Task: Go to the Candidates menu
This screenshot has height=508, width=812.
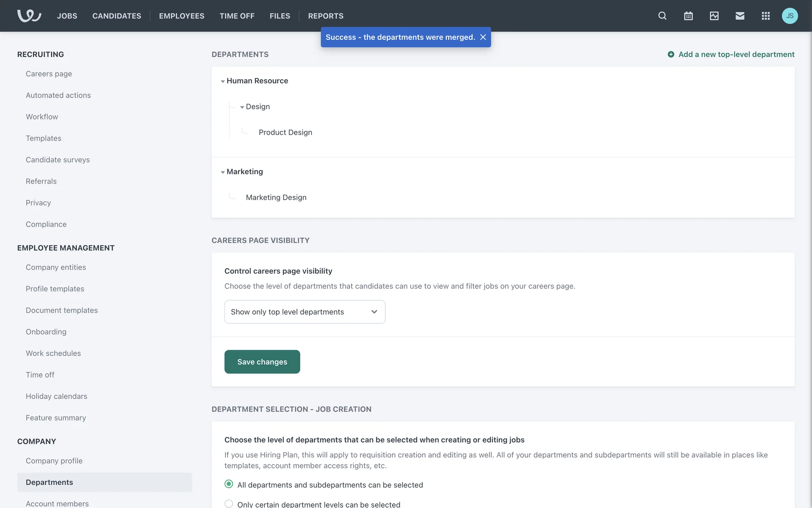Action: [117, 16]
